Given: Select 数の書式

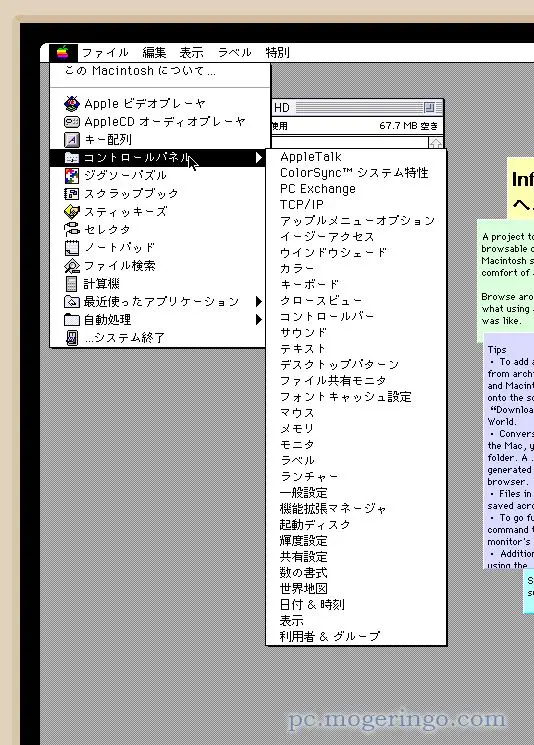Looking at the screenshot, I should coord(356,573).
